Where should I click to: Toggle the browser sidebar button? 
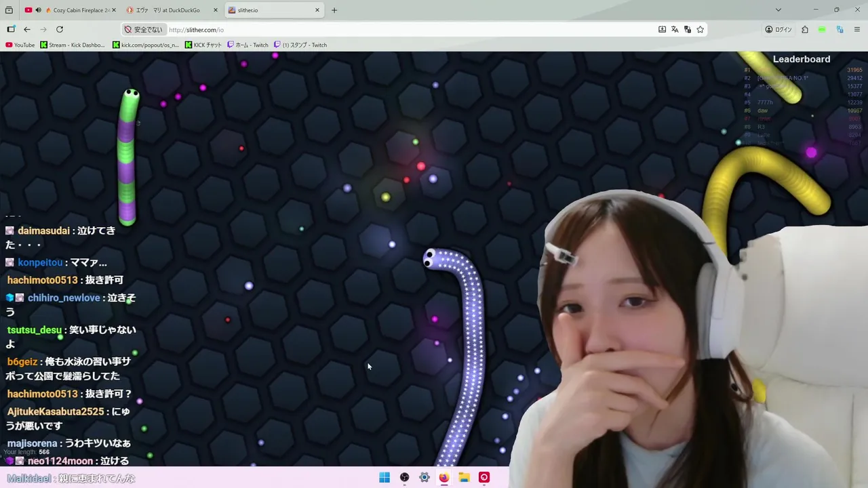pos(11,30)
